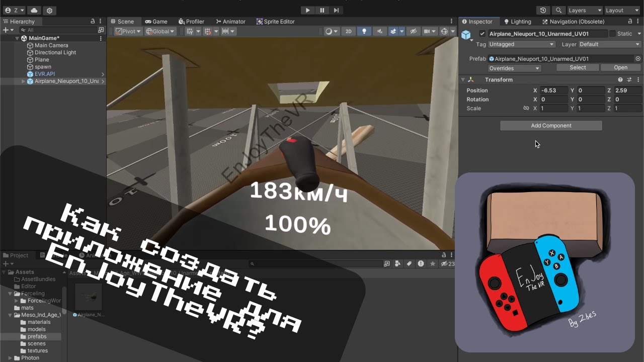The image size is (644, 362).
Task: Toggle scene lighting bulb icon
Action: tap(364, 31)
